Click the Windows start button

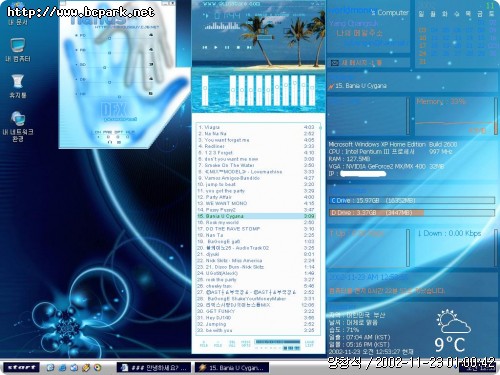21,367
